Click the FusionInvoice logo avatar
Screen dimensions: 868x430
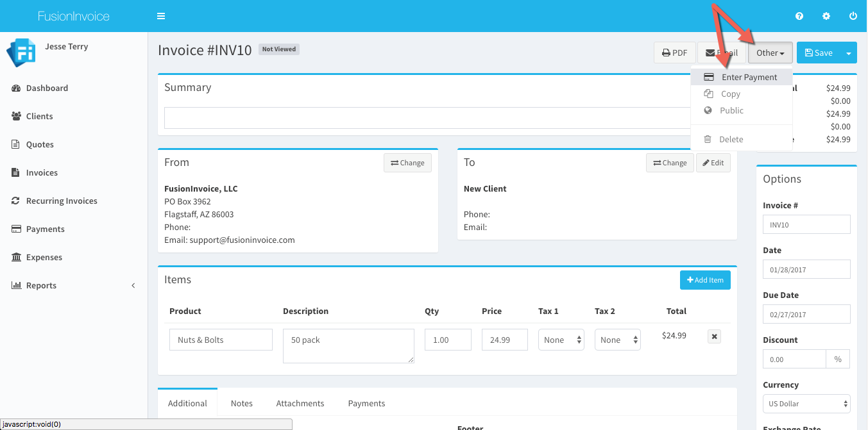click(x=21, y=53)
